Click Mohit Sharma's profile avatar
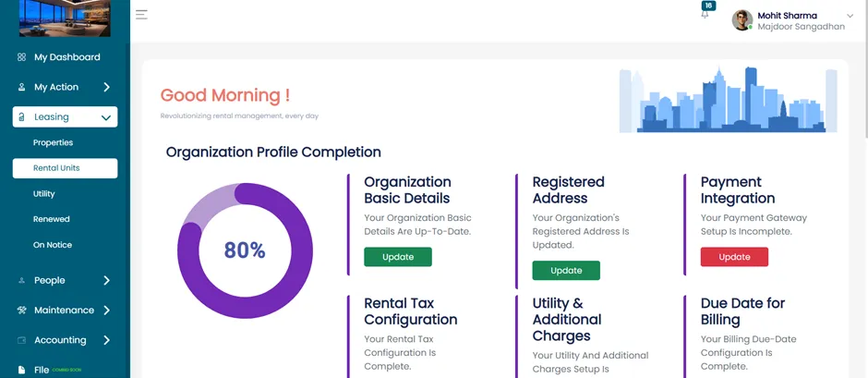 pos(742,20)
